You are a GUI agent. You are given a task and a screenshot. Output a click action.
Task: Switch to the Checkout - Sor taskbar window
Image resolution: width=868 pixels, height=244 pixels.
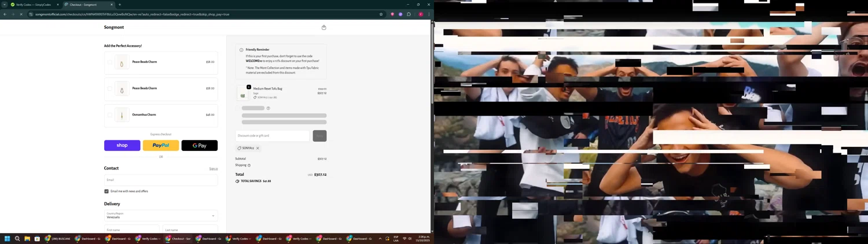(178, 239)
